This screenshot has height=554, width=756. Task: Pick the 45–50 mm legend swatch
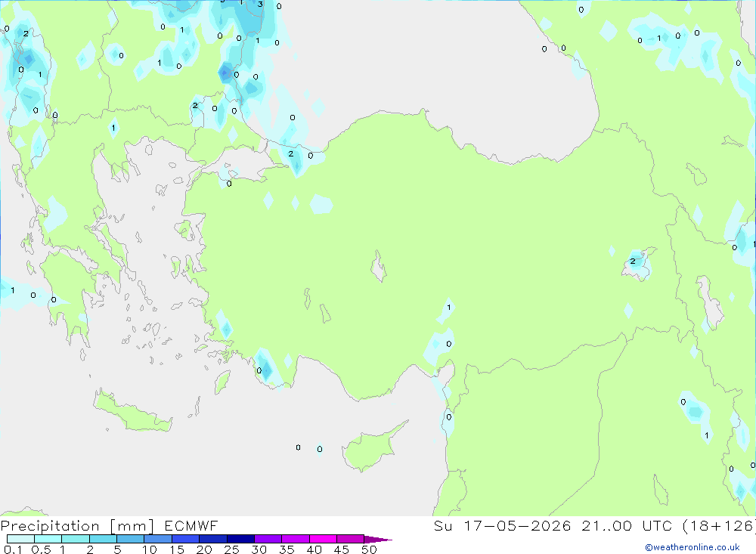click(350, 539)
